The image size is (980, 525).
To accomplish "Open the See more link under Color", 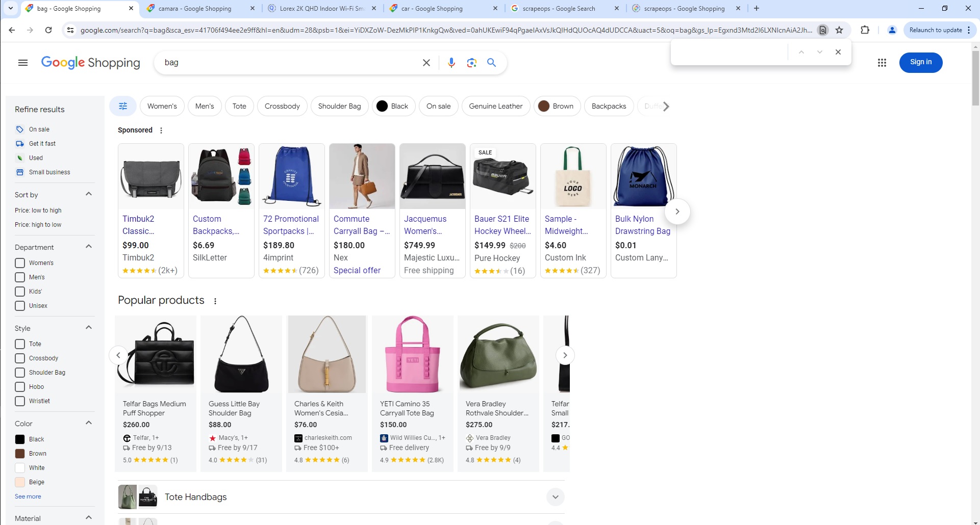I will point(28,496).
